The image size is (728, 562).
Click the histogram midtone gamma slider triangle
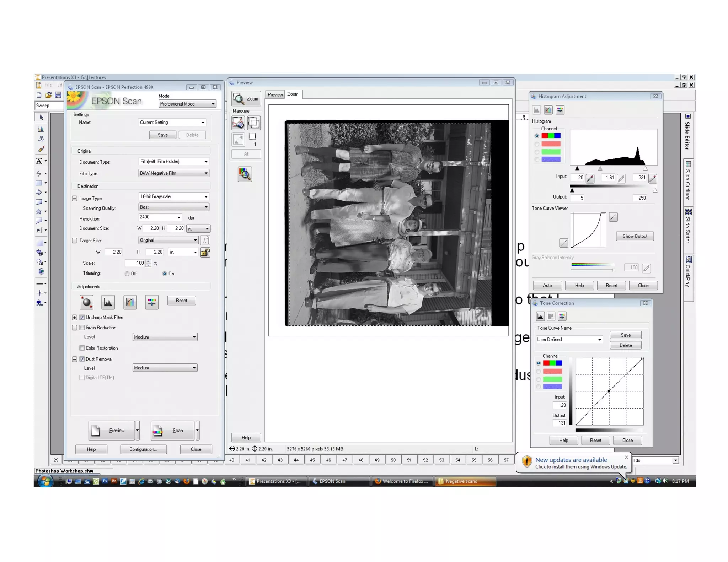[x=600, y=168]
